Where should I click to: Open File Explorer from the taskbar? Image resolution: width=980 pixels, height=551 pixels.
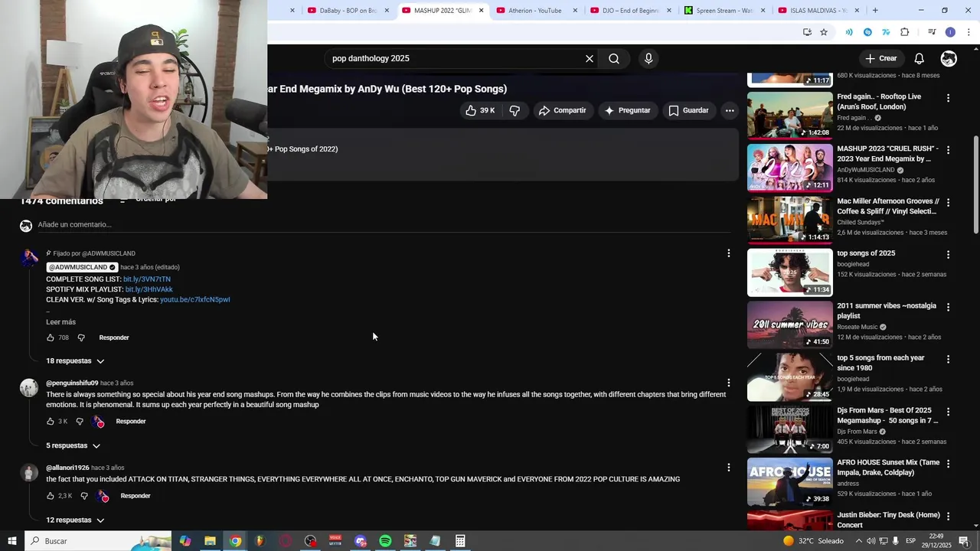coord(210,541)
